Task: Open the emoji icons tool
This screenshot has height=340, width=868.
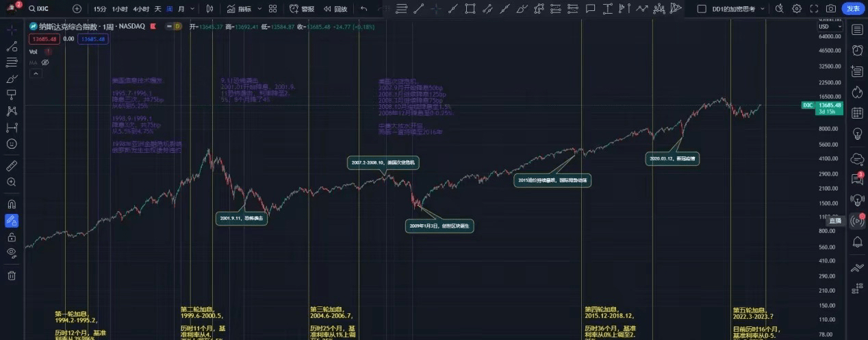Action: click(x=11, y=143)
